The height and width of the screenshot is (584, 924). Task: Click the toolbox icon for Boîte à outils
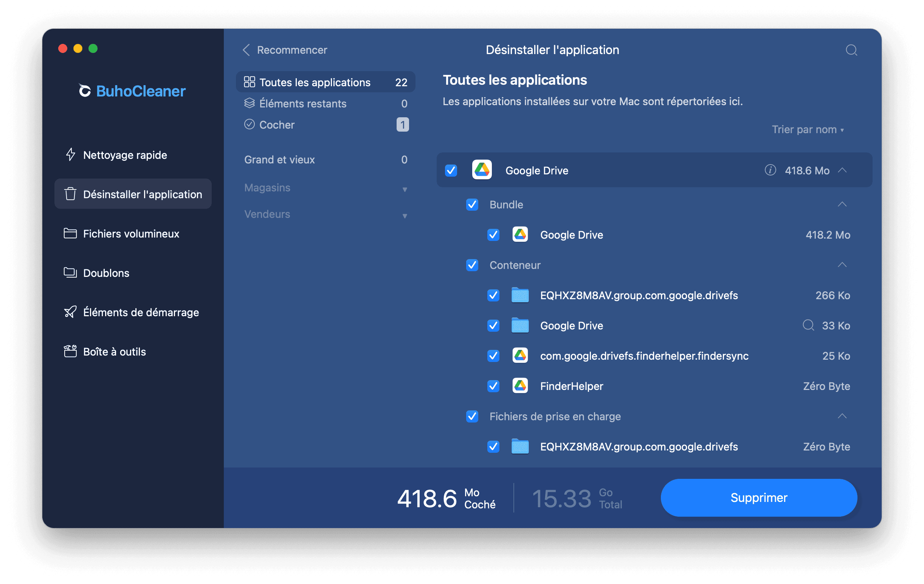coord(70,351)
